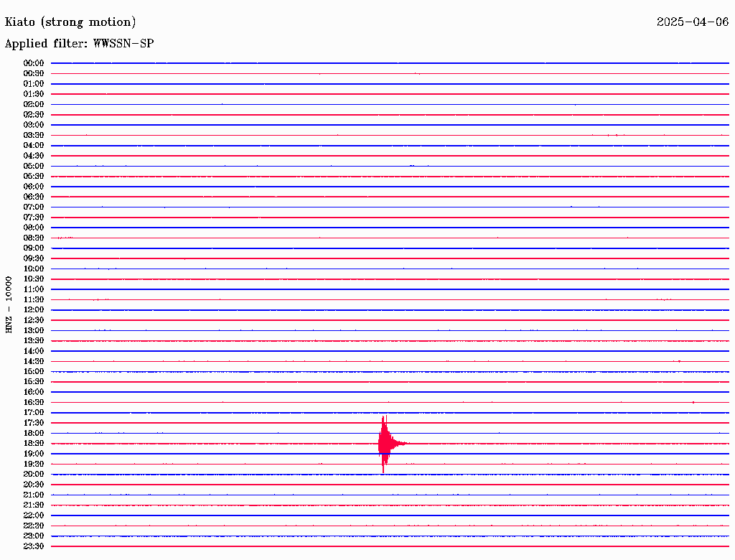Select the 09:00 time label
Screen dimensions: 735x560
(x=34, y=248)
